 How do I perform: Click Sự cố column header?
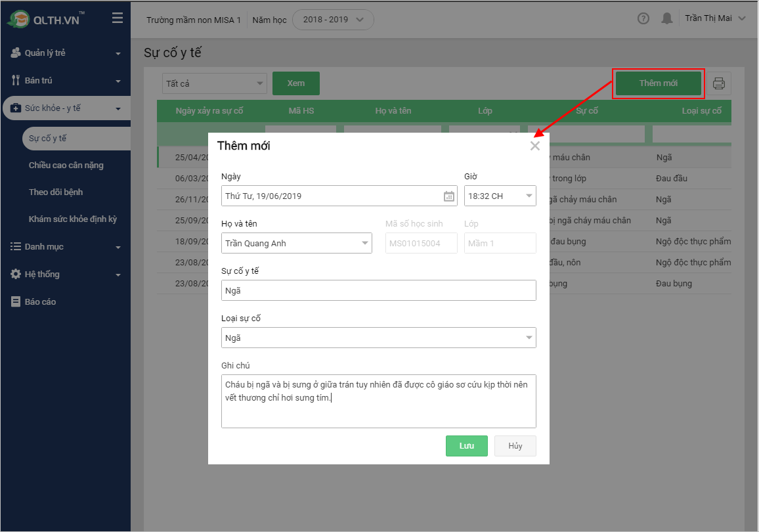coord(587,111)
